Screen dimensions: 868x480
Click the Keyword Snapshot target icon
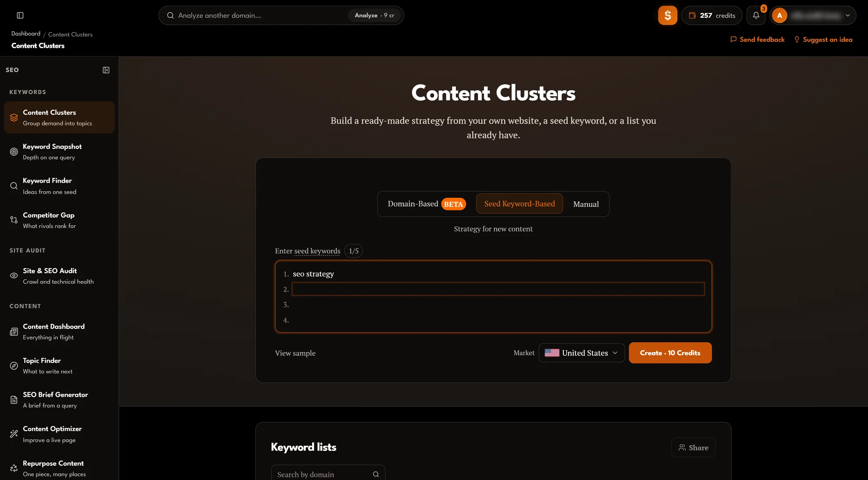[14, 152]
